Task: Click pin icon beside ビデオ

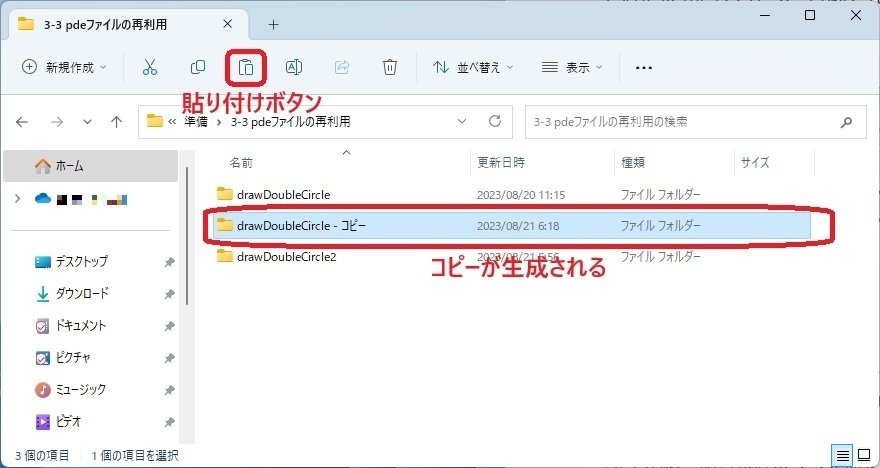Action: 169,421
